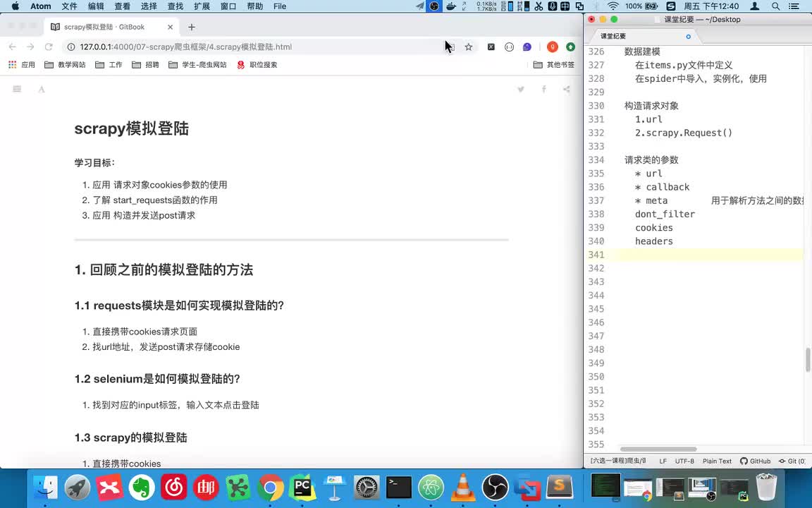Viewport: 812px width, 508px height.
Task: Click the LF line ending selector in Atom
Action: [663, 461]
